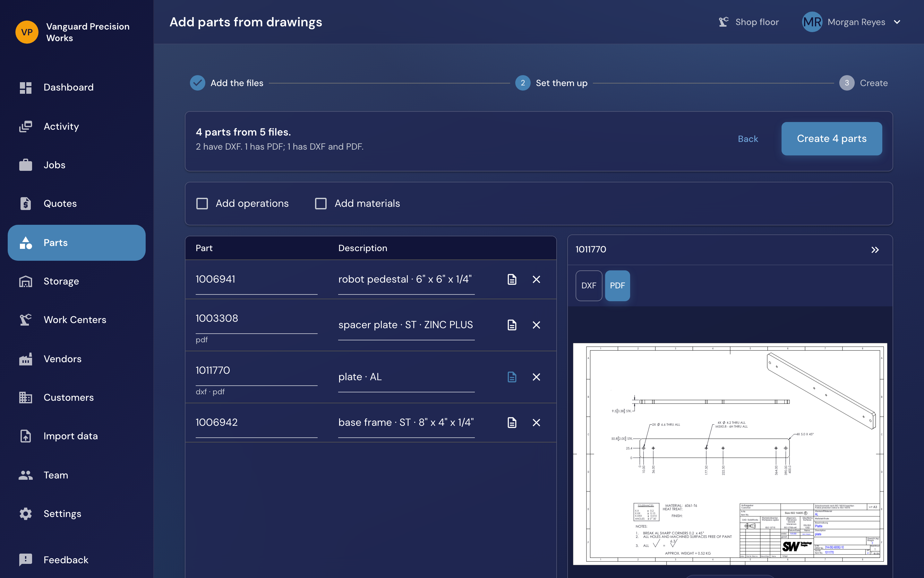View the drawing file for part 1003308
The height and width of the screenshot is (578, 924).
512,325
